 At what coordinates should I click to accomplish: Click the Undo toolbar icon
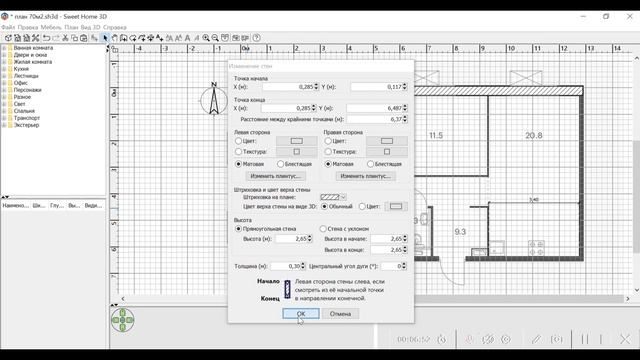47,38
